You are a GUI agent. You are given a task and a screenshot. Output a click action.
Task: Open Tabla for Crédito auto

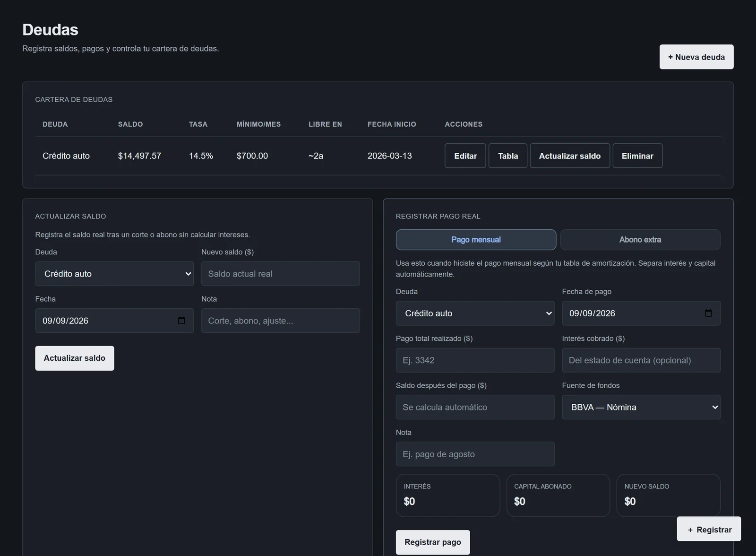508,156
